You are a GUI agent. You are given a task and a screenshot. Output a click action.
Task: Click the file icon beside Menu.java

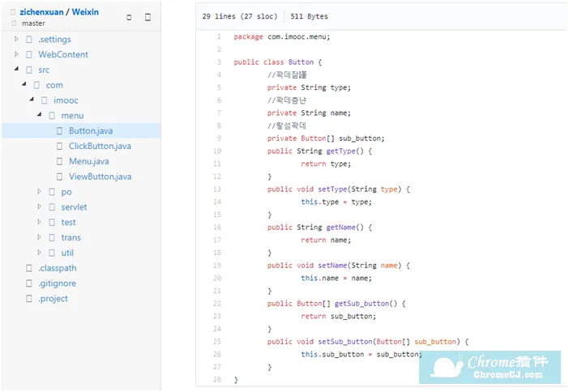pos(59,161)
